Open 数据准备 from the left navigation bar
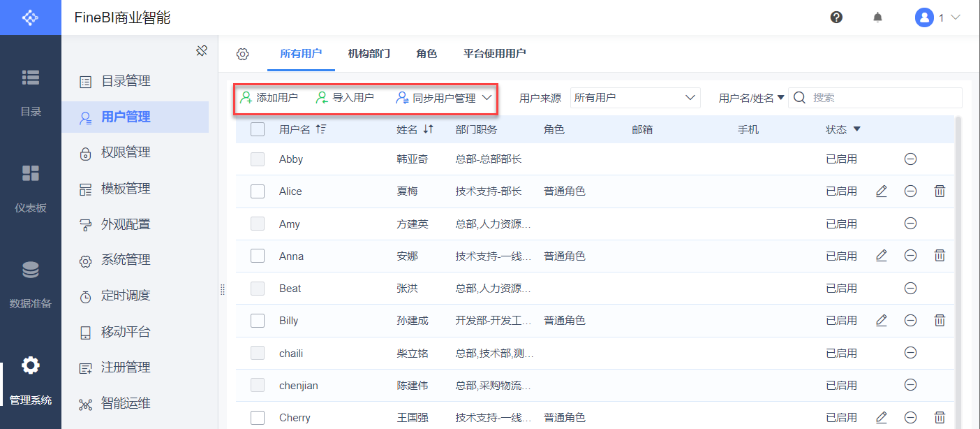980x429 pixels. 31,283
